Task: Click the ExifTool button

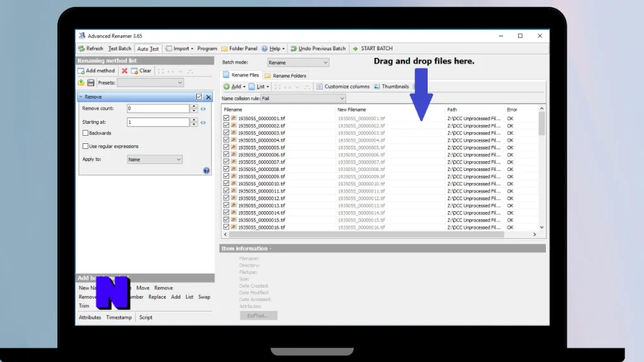Action: click(258, 315)
